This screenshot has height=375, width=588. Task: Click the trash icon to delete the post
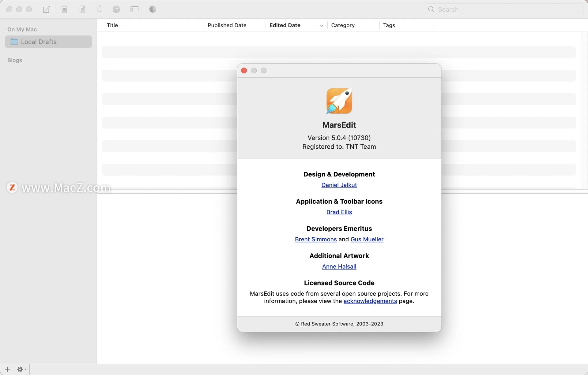[64, 9]
